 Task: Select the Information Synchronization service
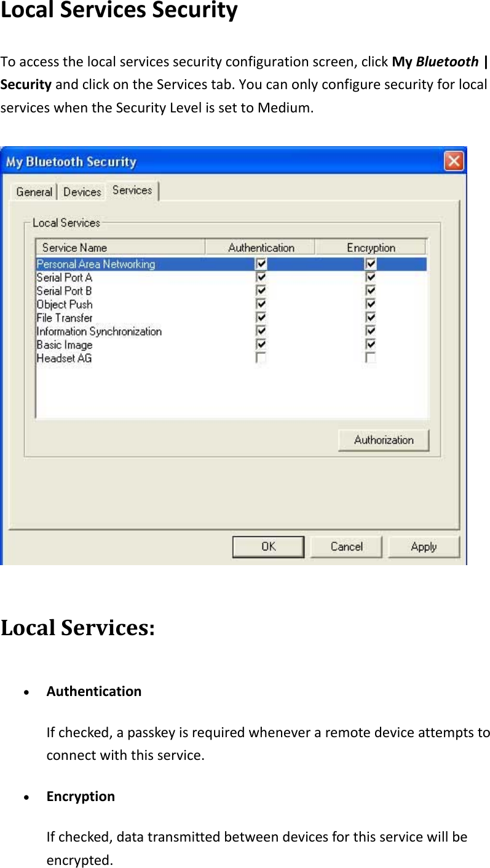coord(99,332)
